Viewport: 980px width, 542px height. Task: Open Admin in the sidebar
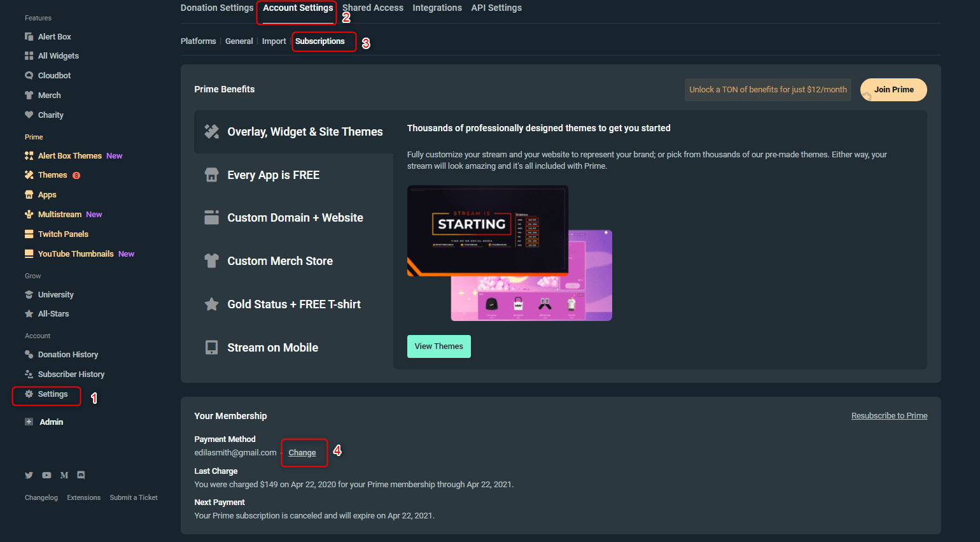click(x=52, y=422)
